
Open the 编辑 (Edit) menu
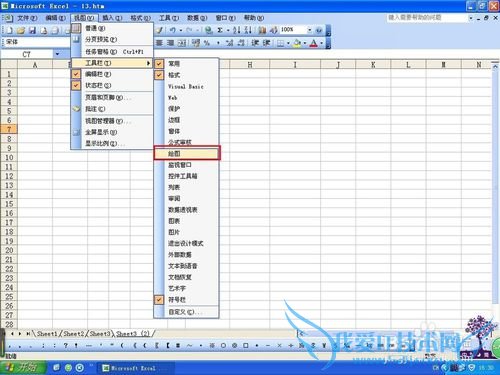(x=55, y=18)
